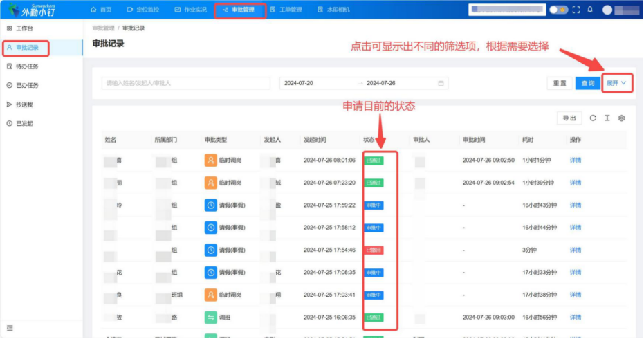The height and width of the screenshot is (339, 644).
Task: Click 审批管理 breadcrumb link
Action: click(x=103, y=28)
